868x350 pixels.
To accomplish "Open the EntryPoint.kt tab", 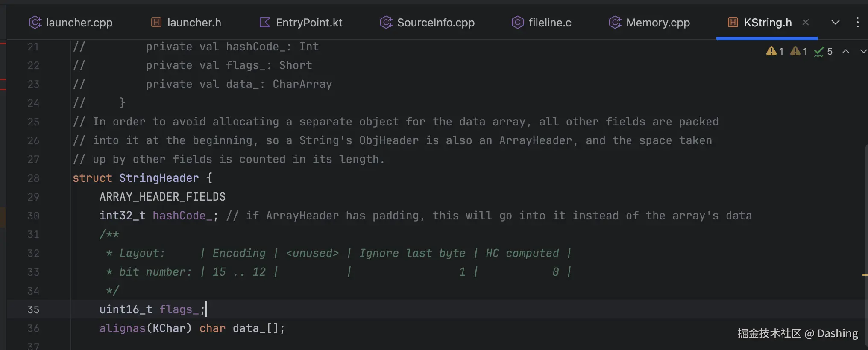I will point(309,23).
